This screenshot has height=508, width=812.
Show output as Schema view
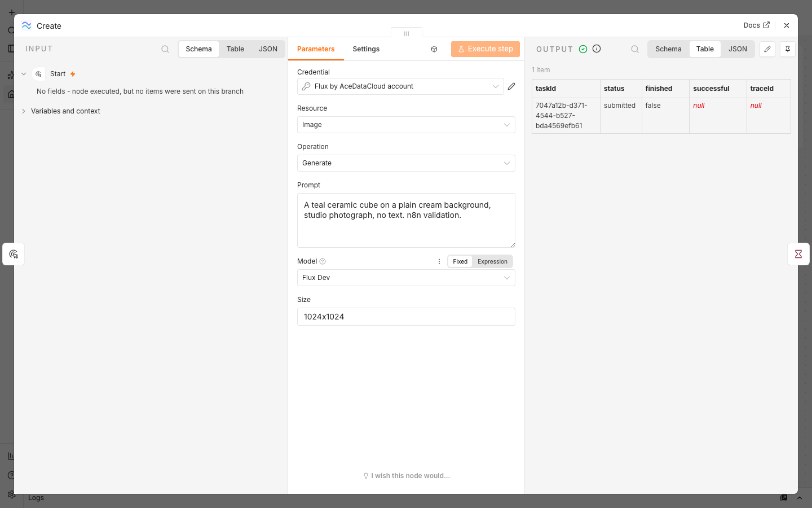(x=668, y=49)
